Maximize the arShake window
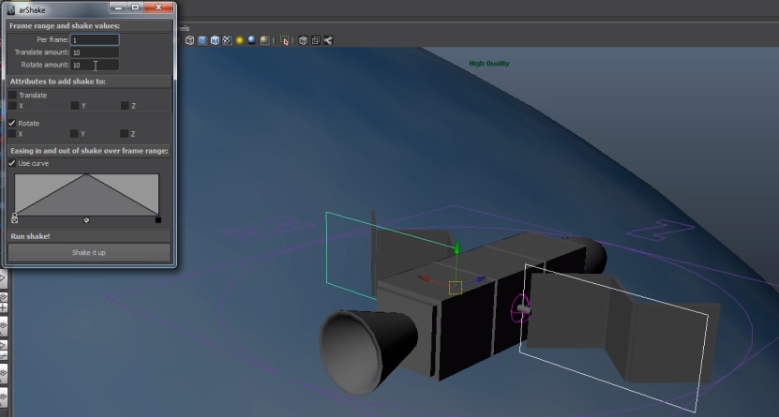 point(135,7)
